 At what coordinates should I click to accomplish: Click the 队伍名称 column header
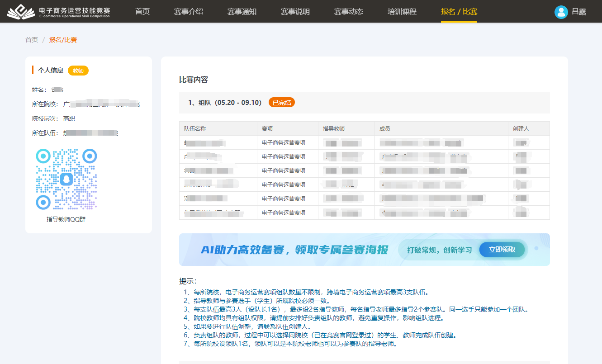pyautogui.click(x=195, y=129)
